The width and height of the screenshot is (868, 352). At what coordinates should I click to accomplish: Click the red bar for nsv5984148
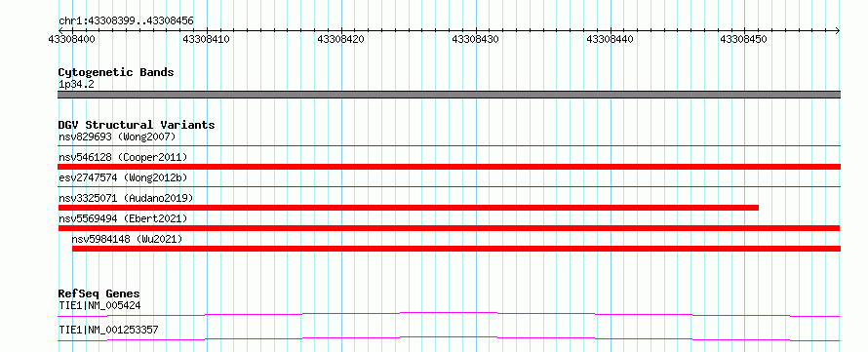click(456, 249)
